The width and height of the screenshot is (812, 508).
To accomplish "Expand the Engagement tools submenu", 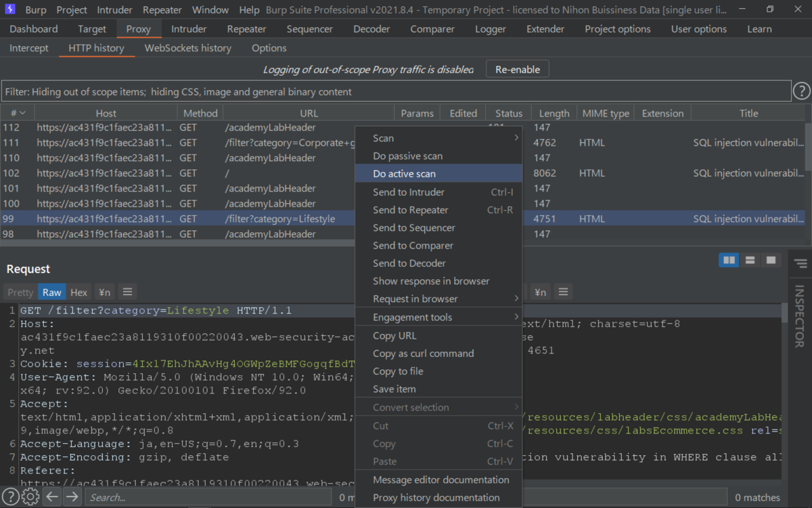I will [x=438, y=317].
